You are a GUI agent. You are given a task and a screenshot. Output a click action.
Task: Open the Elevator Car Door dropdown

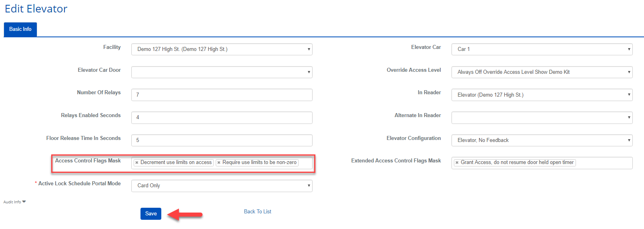[222, 72]
